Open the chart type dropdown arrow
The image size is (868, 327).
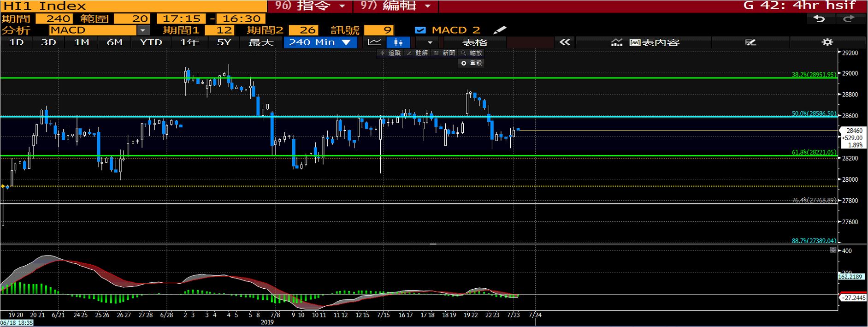point(430,42)
